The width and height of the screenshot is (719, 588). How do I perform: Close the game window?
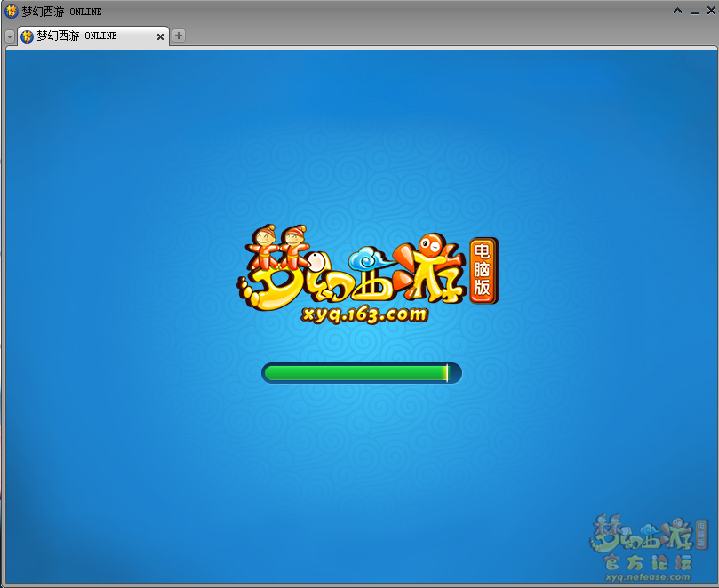pyautogui.click(x=711, y=11)
